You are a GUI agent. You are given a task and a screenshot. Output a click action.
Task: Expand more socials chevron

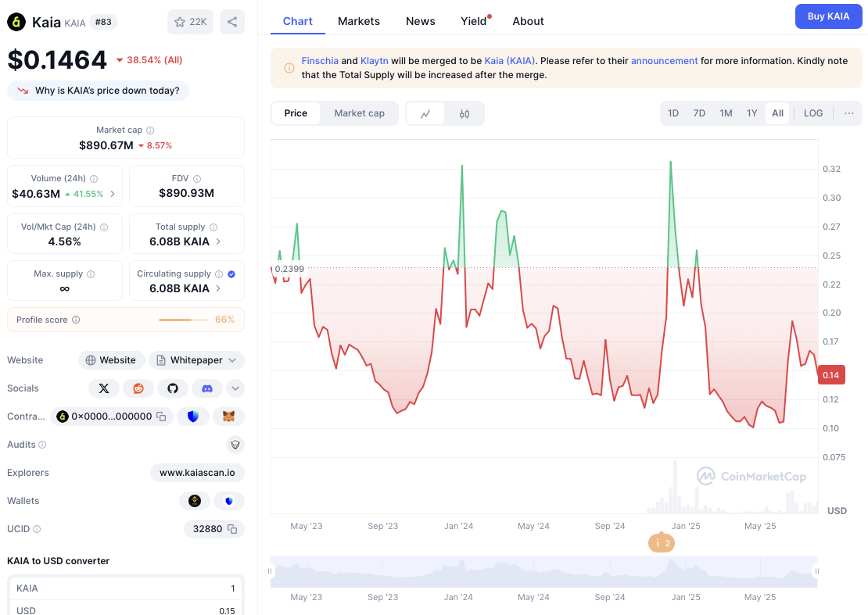[x=235, y=388]
